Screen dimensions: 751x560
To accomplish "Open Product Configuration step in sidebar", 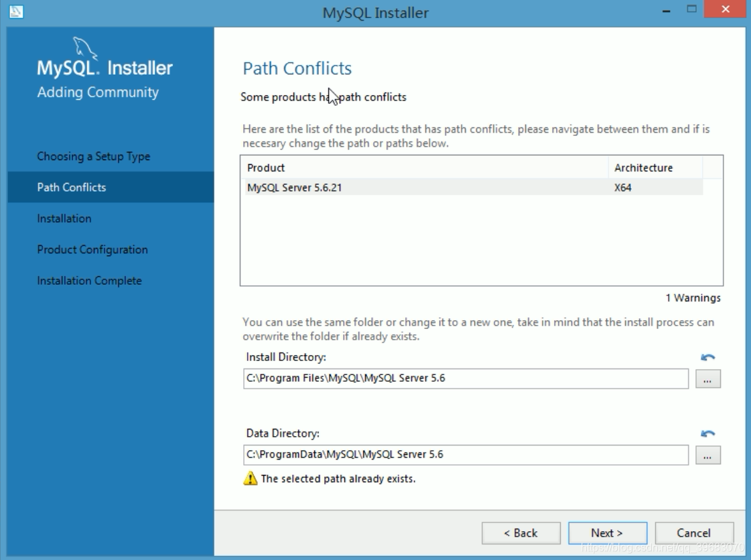I will (92, 250).
